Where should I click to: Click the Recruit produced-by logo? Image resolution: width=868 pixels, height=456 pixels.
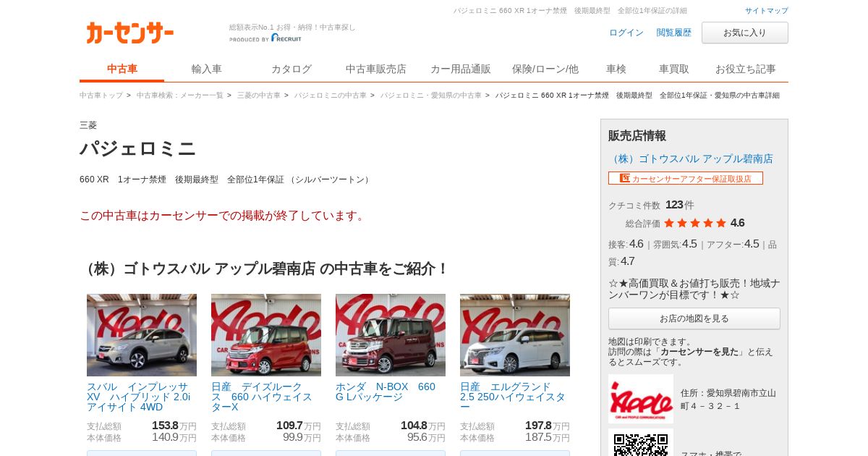[265, 38]
